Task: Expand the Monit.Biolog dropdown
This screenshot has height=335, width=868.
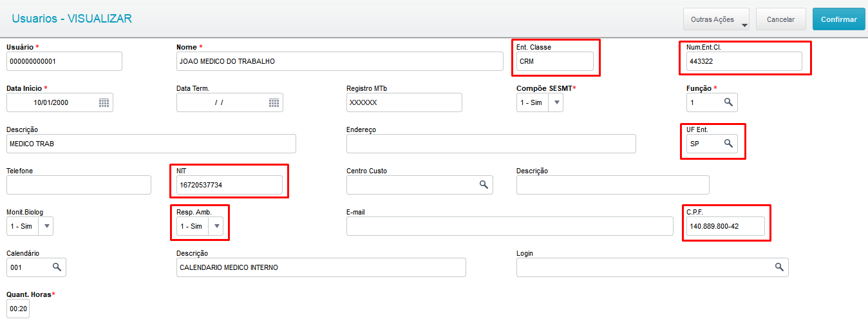Action: [46, 226]
